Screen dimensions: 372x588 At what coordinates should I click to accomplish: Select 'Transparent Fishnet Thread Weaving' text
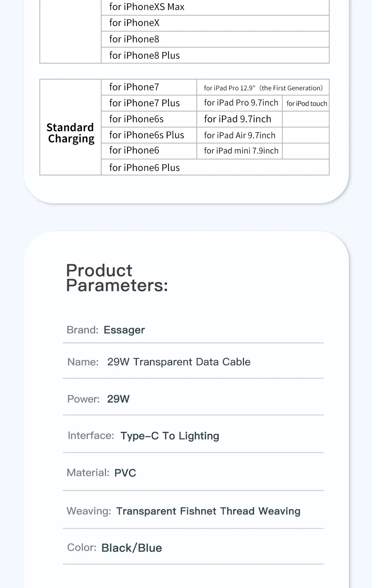pos(208,511)
